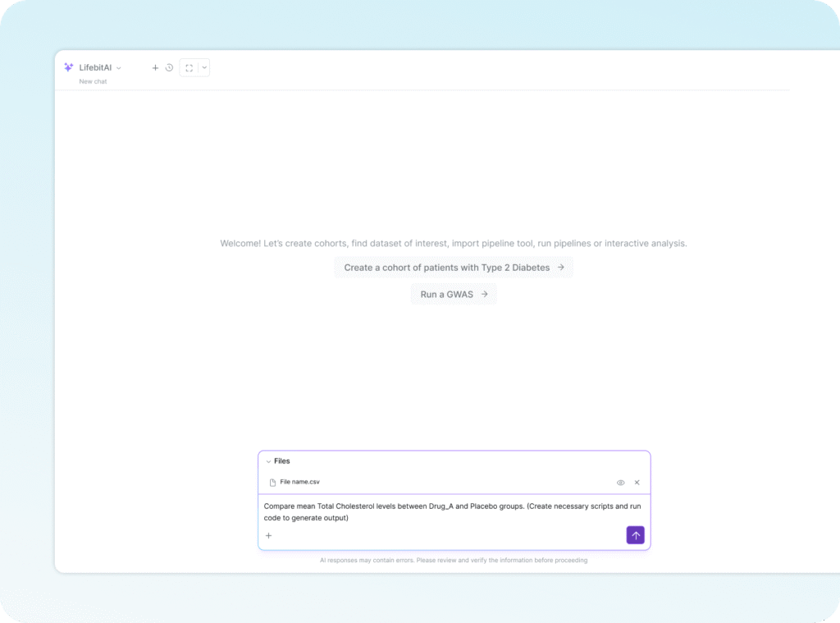Open the LifebitAI model dropdown
Image resolution: width=840 pixels, height=623 pixels.
[117, 68]
